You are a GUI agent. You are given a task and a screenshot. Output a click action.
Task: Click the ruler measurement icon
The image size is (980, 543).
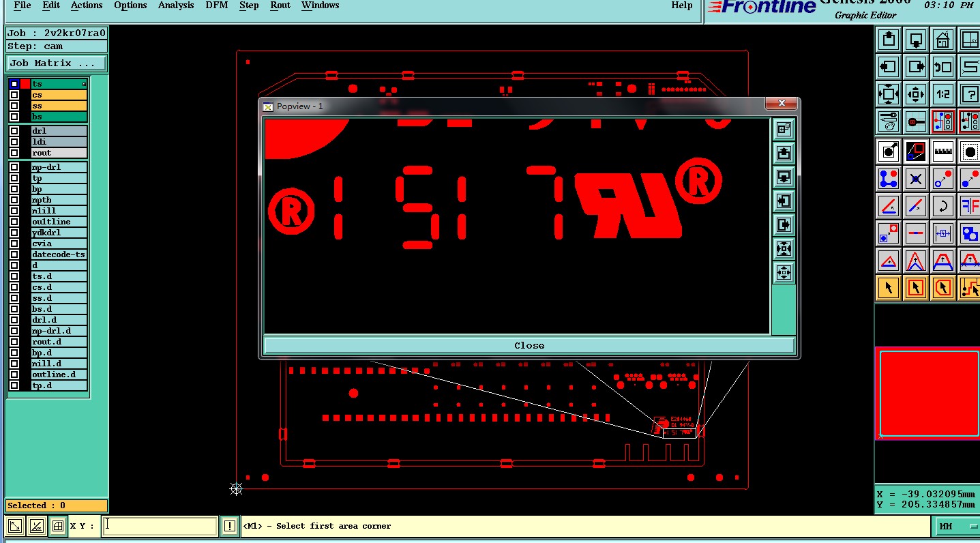[x=943, y=151]
